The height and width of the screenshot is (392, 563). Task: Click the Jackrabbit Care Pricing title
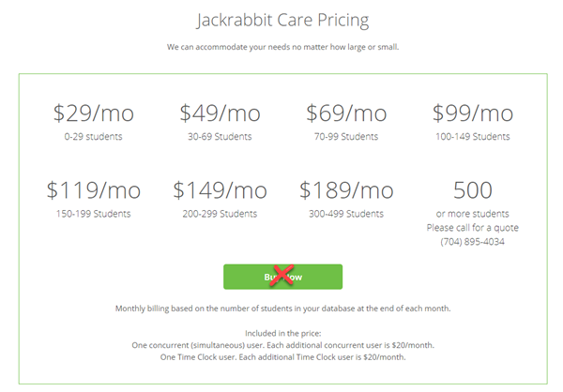282,20
